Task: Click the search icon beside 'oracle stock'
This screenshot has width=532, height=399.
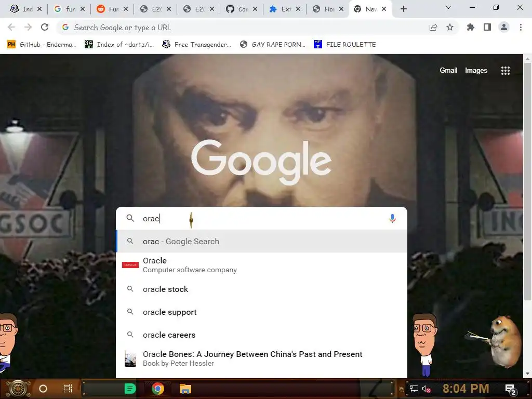Action: coord(130,289)
